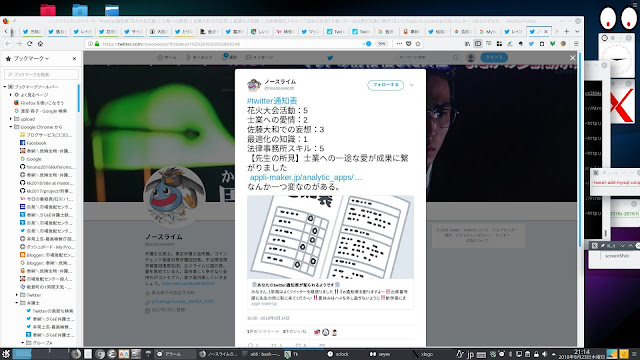Open the Firefox home page icon
The image size is (640, 360).
point(40,44)
